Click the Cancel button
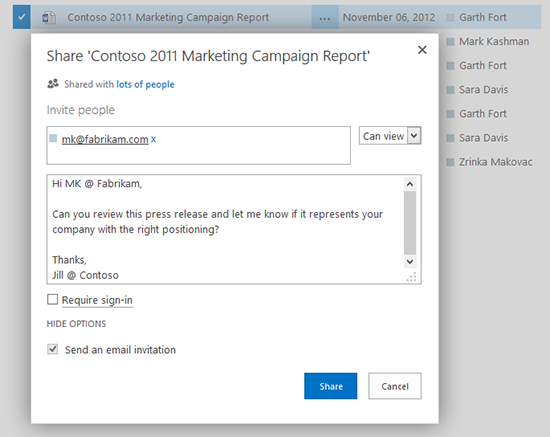 (x=395, y=386)
